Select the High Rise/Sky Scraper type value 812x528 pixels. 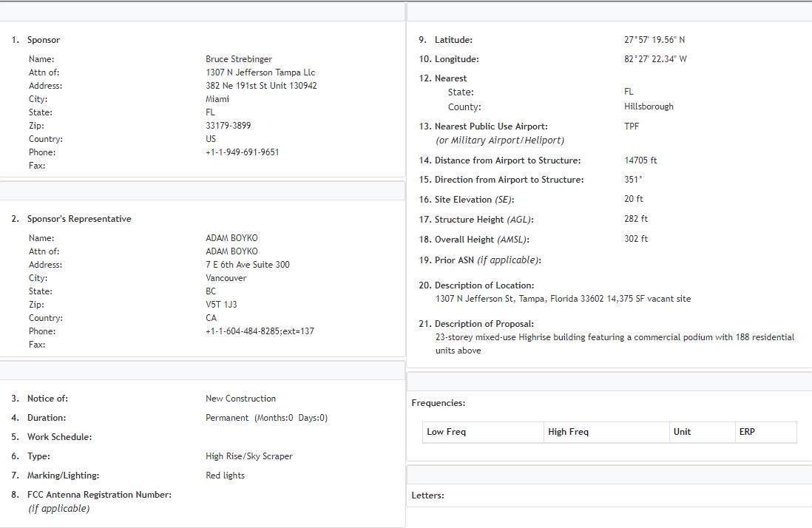click(248, 456)
